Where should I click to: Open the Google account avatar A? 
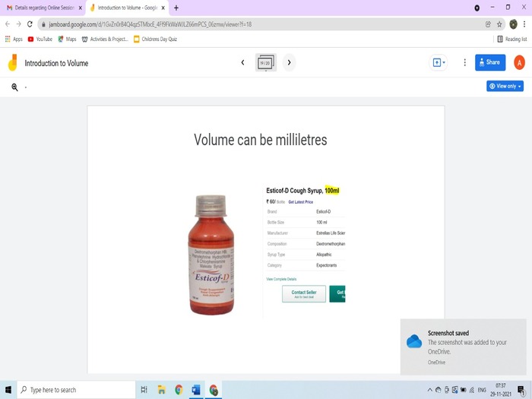519,62
